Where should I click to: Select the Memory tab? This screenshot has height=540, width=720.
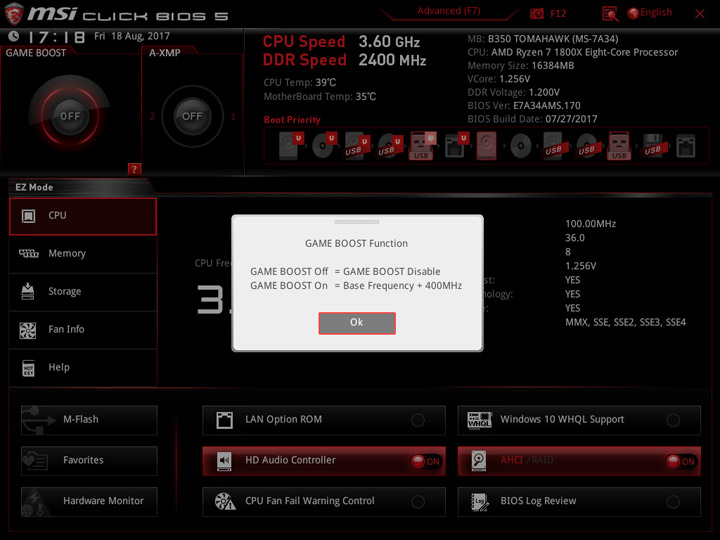pos(83,254)
